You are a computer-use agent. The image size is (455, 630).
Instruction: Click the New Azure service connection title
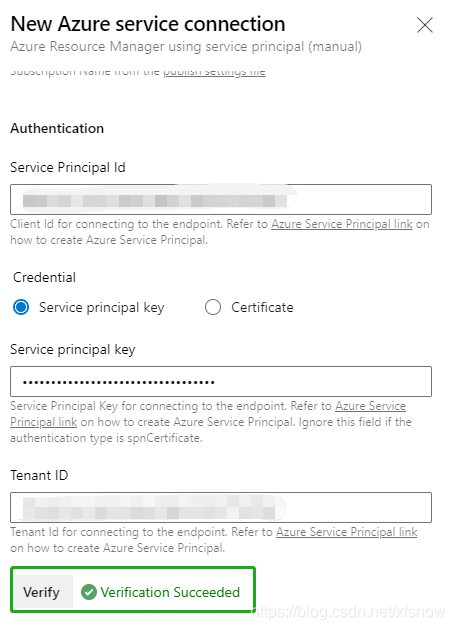coord(148,24)
